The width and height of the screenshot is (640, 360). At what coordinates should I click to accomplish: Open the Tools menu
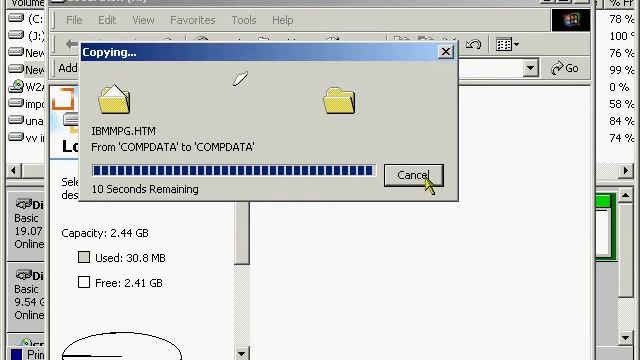pyautogui.click(x=244, y=20)
